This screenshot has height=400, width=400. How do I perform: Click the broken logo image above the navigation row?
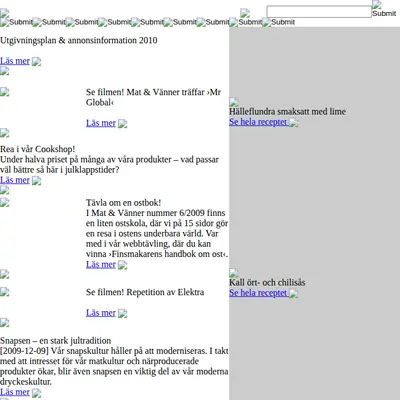[x=4, y=13]
